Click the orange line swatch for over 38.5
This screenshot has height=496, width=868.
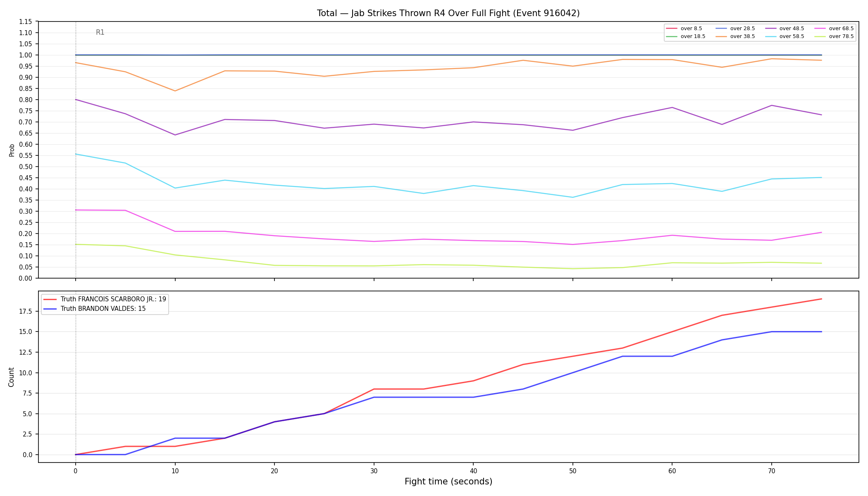click(721, 36)
